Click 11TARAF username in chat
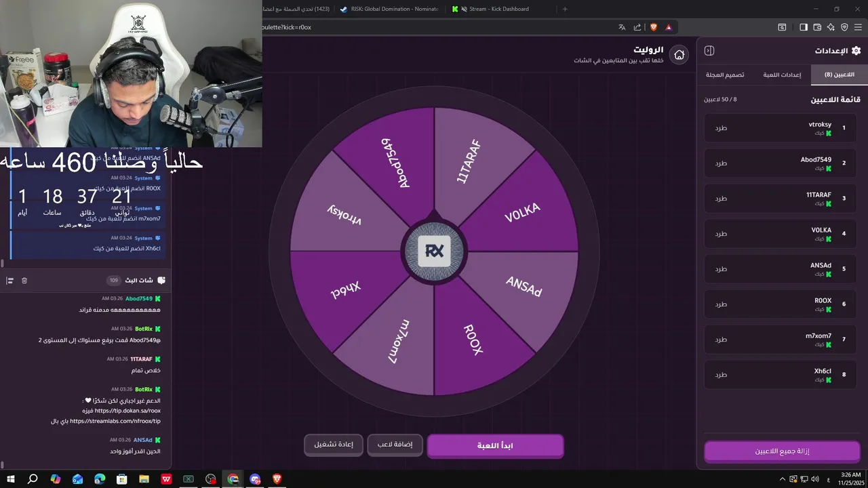The width and height of the screenshot is (868, 488). click(x=142, y=359)
